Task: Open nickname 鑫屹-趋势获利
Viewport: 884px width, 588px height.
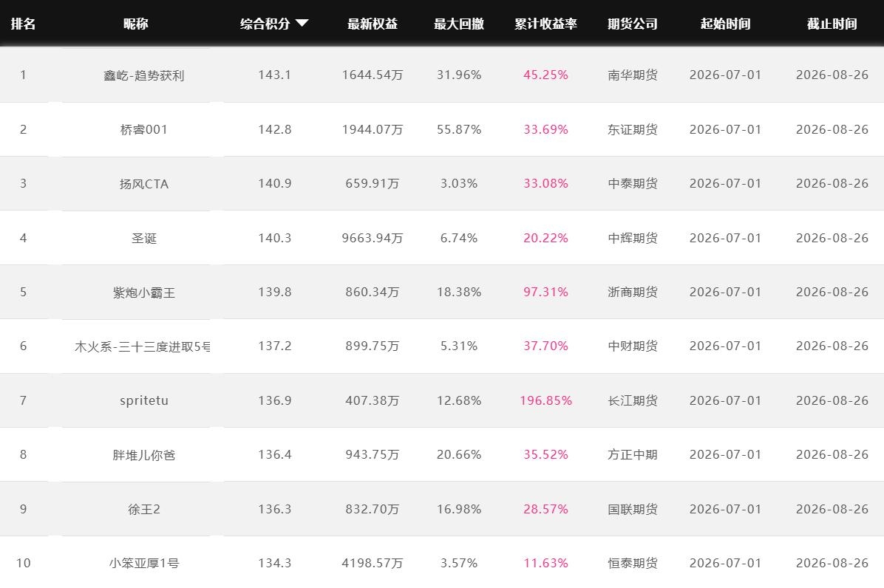Action: click(x=144, y=75)
